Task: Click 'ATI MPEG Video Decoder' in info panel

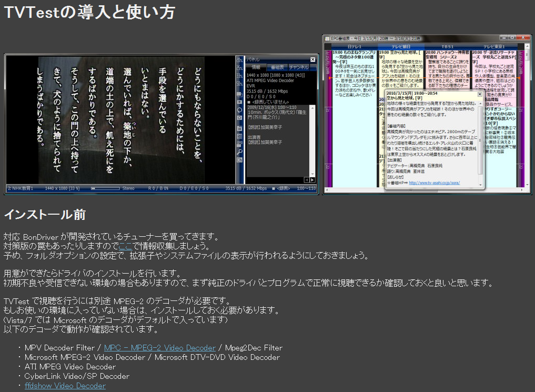Action: point(270,81)
